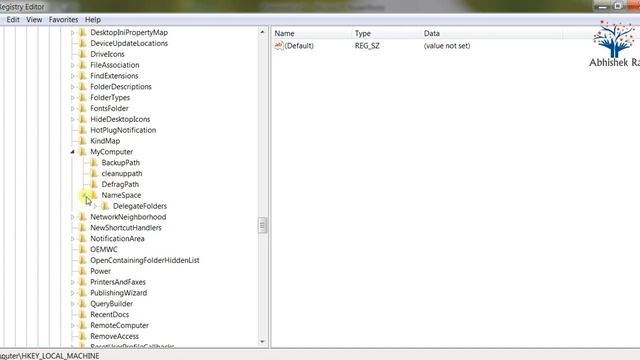The image size is (640, 360).
Task: Click the DefragPath folder icon
Action: tap(94, 184)
